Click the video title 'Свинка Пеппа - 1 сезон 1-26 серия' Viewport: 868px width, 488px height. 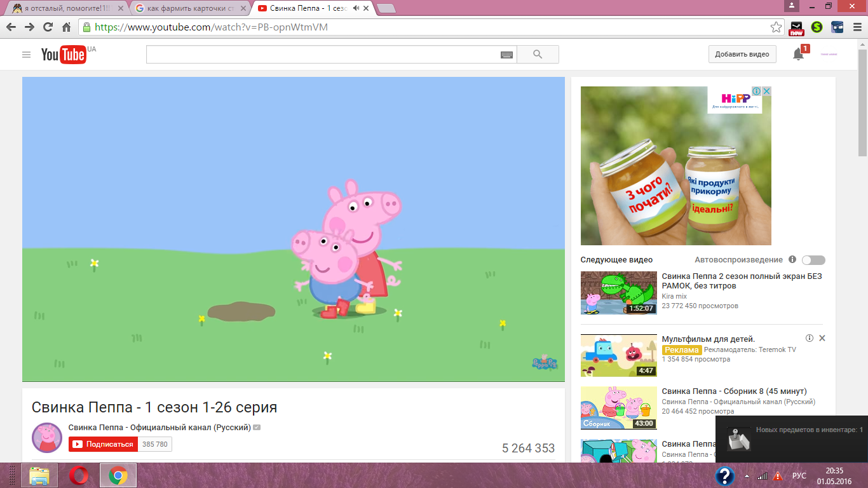click(154, 407)
